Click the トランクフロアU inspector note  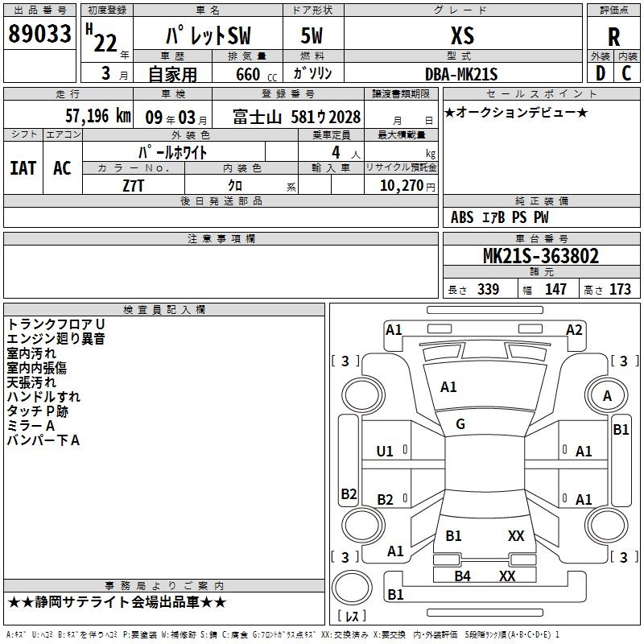pyautogui.click(x=56, y=324)
